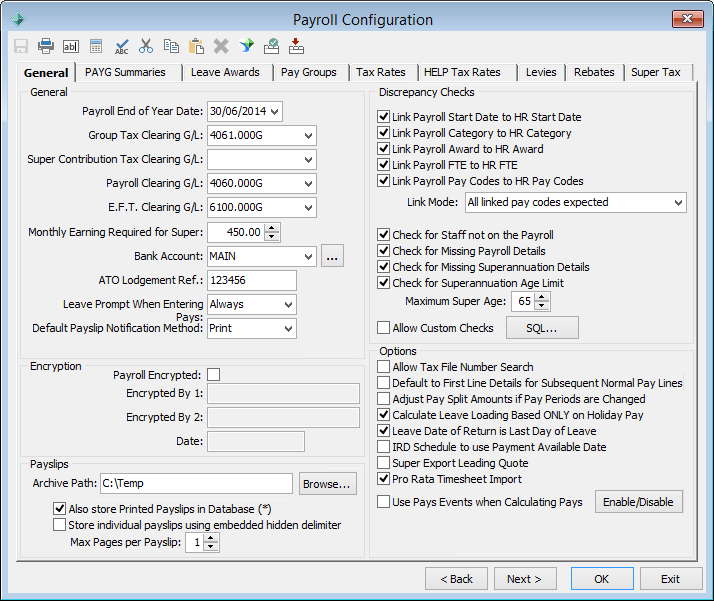Check the Payroll Encrypted checkbox
This screenshot has width=714, height=601.
tap(214, 375)
